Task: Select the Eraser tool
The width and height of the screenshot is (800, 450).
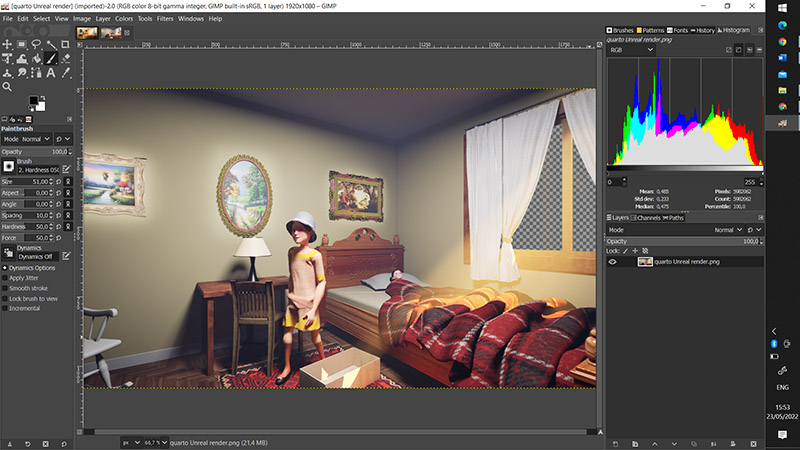Action: pos(66,58)
